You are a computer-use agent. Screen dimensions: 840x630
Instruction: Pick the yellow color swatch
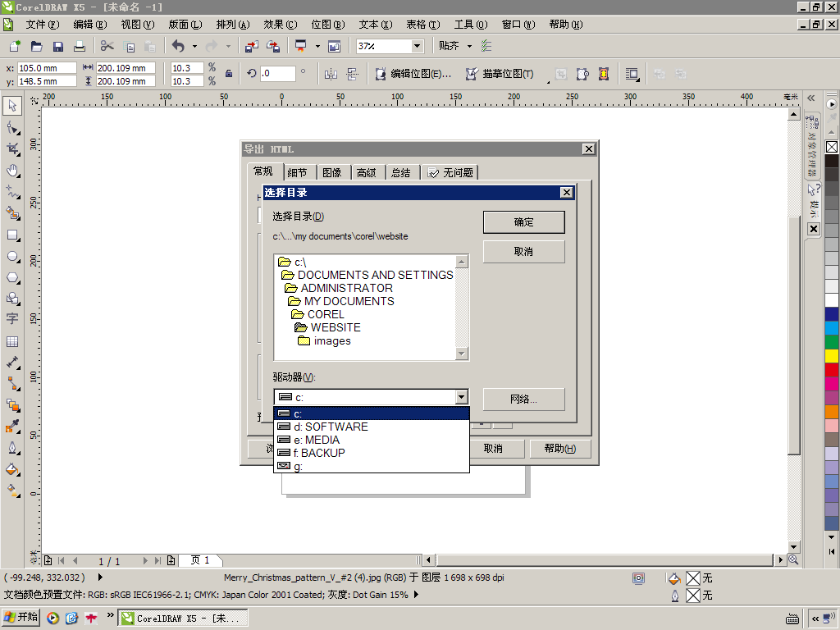(832, 355)
